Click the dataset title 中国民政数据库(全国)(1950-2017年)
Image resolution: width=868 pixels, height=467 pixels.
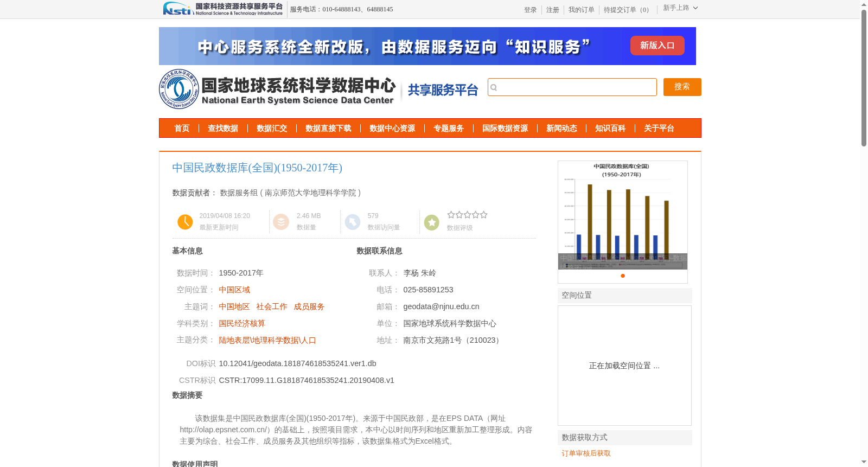point(257,168)
